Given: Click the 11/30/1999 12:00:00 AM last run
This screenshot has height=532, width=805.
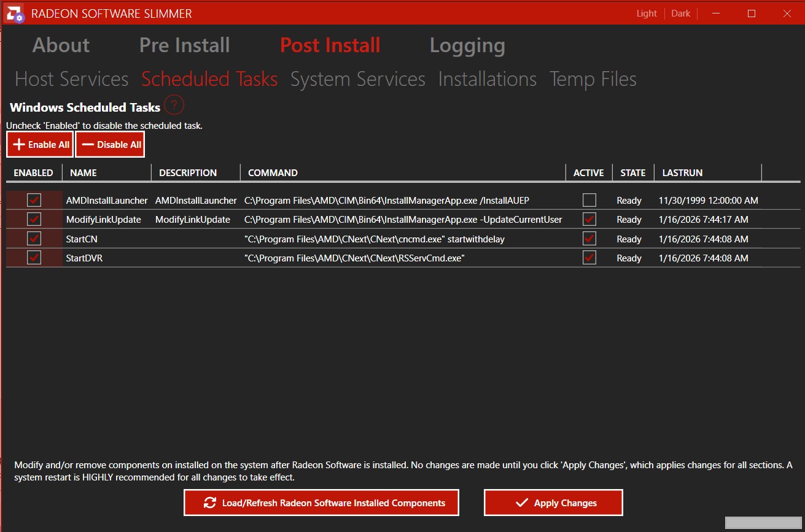Looking at the screenshot, I should pyautogui.click(x=708, y=201).
